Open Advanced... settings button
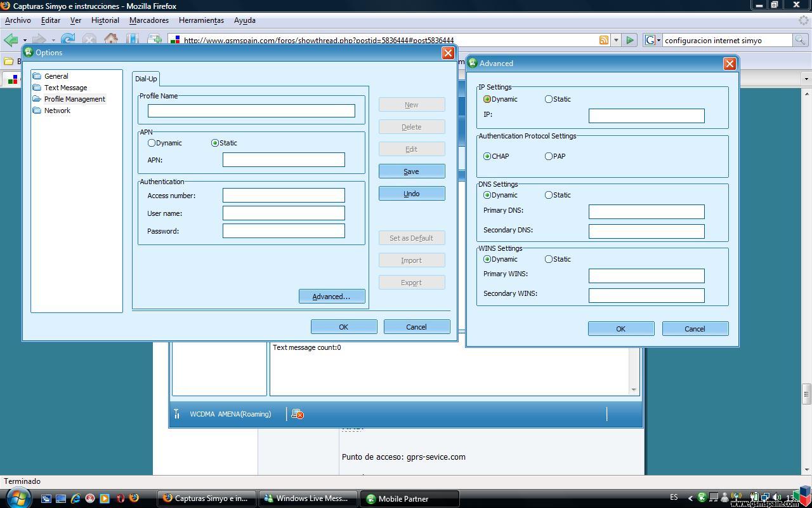 pyautogui.click(x=332, y=297)
